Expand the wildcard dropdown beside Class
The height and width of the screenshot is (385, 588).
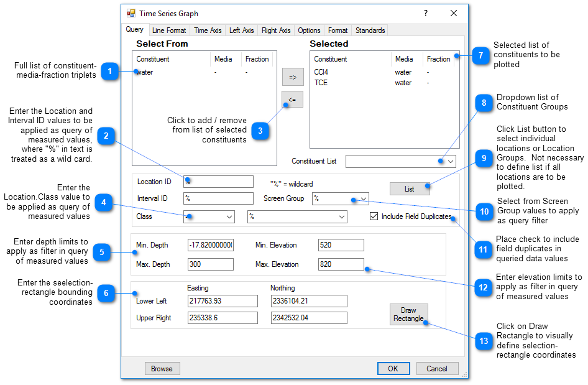(x=339, y=216)
